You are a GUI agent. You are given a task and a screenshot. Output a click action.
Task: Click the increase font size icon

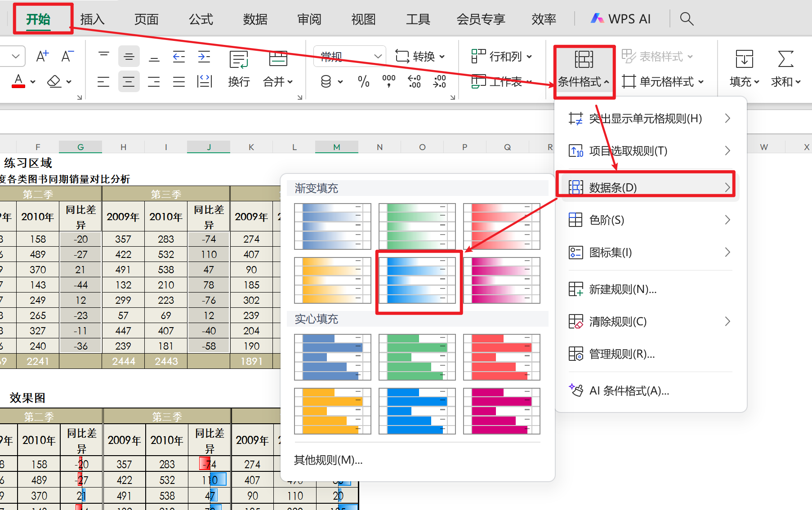[42, 57]
